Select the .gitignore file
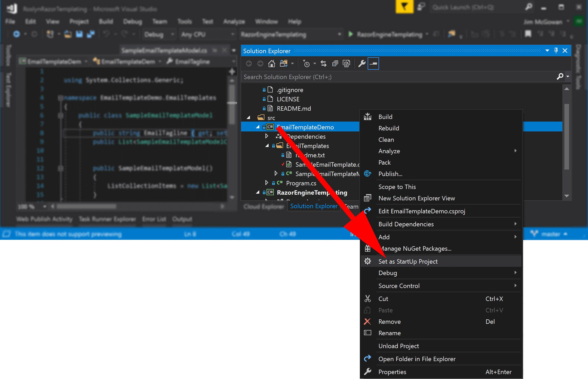 (290, 90)
